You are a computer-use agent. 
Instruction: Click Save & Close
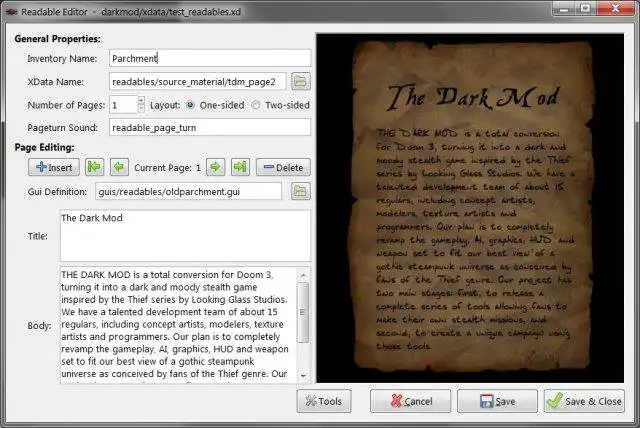(x=584, y=401)
